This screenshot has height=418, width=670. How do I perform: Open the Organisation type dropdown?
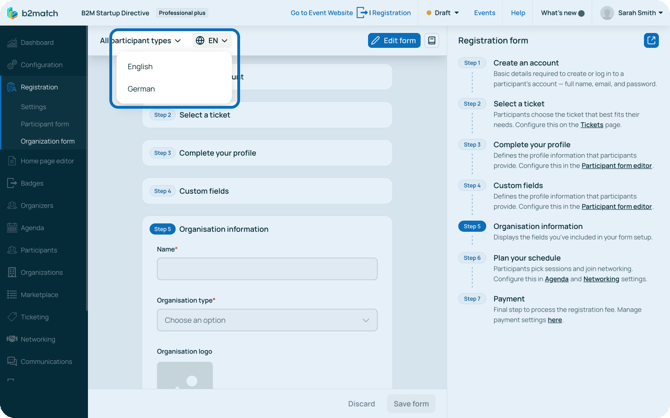click(x=267, y=320)
